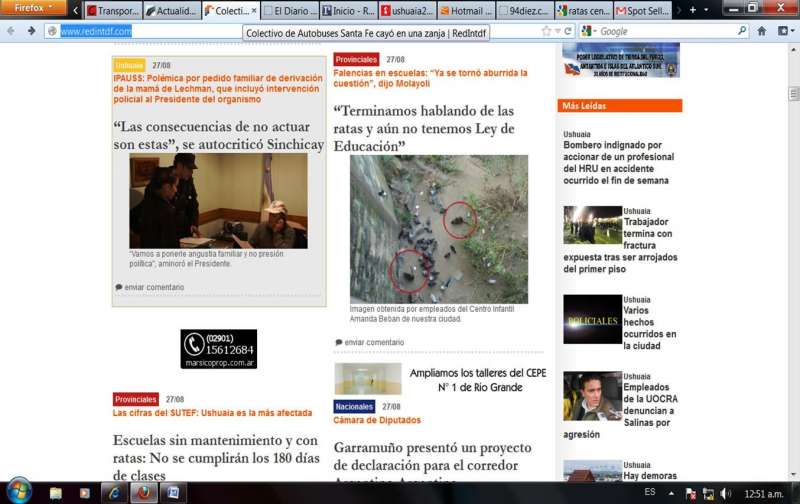This screenshot has width=800, height=504.
Task: Show hidden system tray icons
Action: (x=671, y=493)
